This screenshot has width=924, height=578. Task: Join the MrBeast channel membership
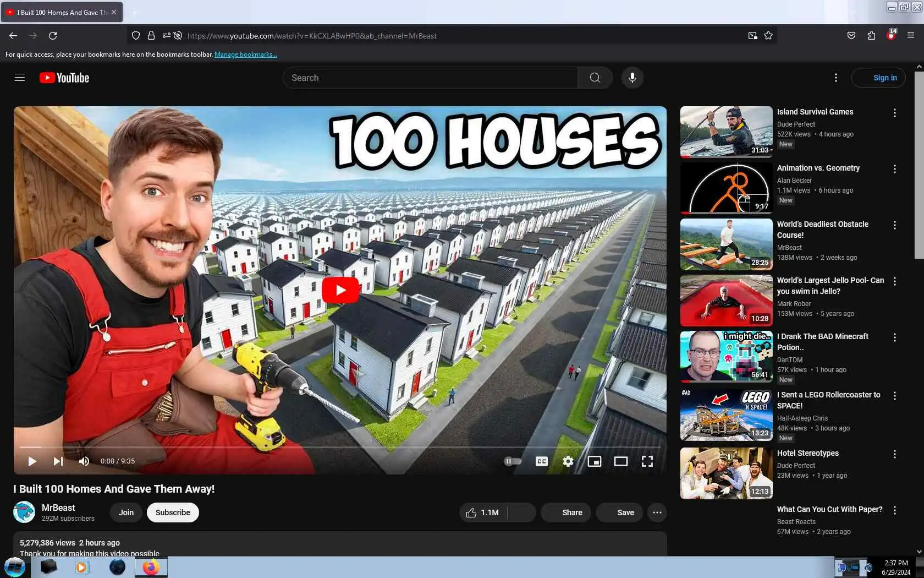[126, 512]
